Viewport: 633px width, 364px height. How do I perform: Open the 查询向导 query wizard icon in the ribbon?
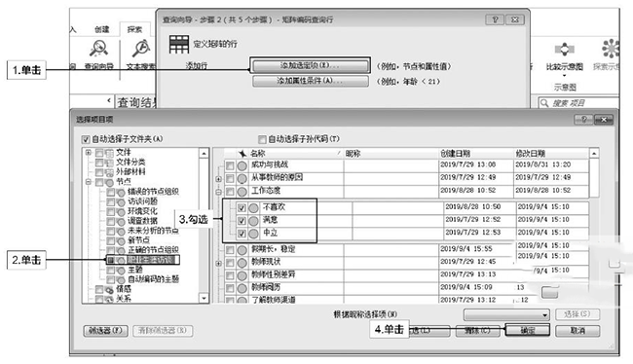pyautogui.click(x=98, y=49)
